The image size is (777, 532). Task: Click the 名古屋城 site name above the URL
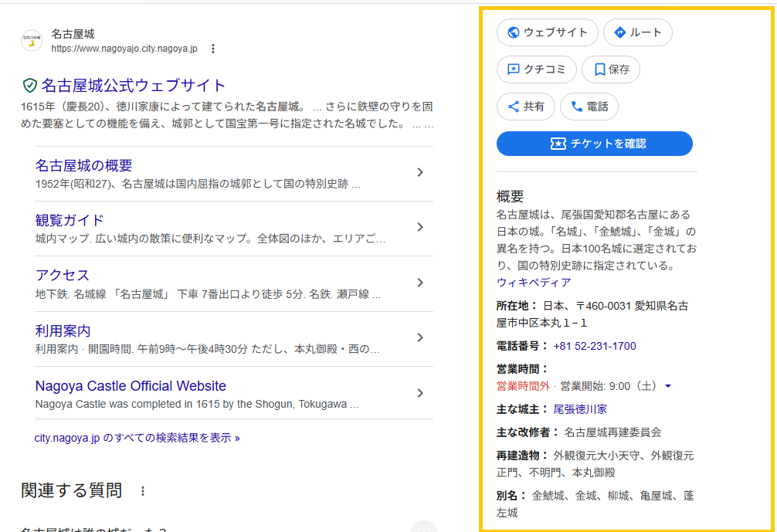click(x=73, y=34)
